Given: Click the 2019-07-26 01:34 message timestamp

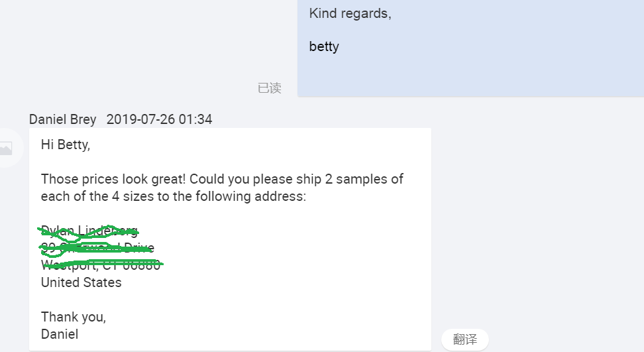Looking at the screenshot, I should click(x=159, y=119).
